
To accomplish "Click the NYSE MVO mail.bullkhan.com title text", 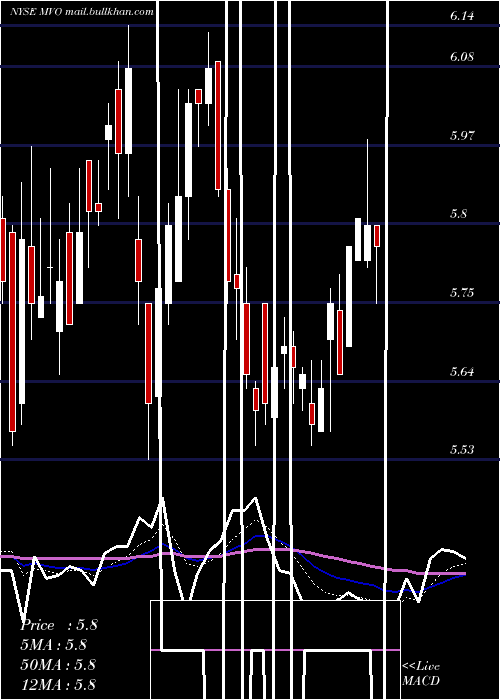I will 82,12.
